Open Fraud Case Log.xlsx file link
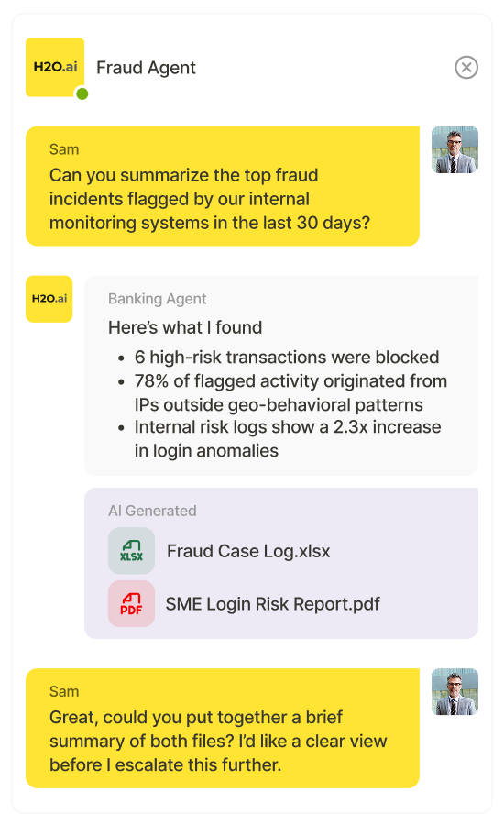This screenshot has width=504, height=825. point(248,551)
